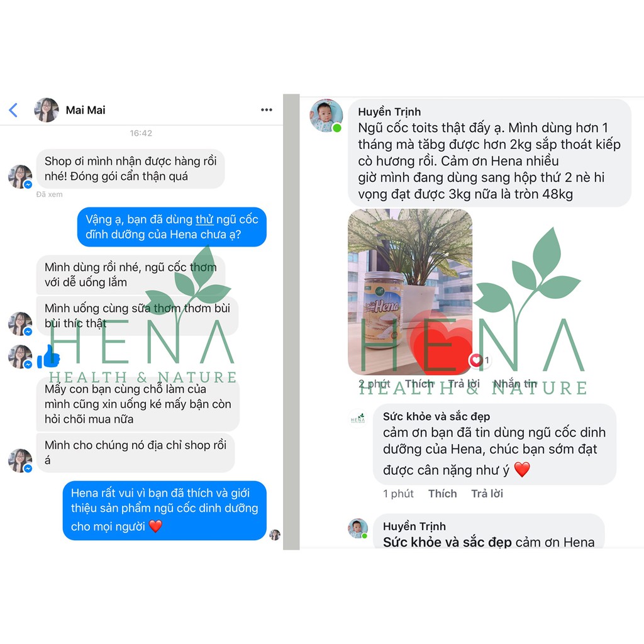The height and width of the screenshot is (644, 644).
Task: Open Huyền Trịnh's baby avatar in top comment
Action: point(326,116)
